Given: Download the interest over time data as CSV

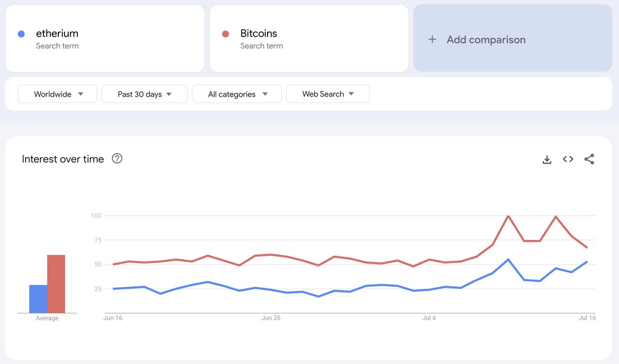Looking at the screenshot, I should point(547,159).
